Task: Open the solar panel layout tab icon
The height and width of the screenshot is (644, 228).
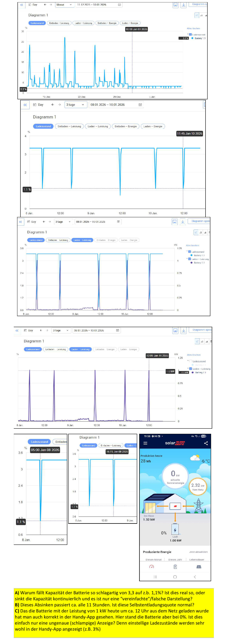Action: pyautogui.click(x=199, y=567)
